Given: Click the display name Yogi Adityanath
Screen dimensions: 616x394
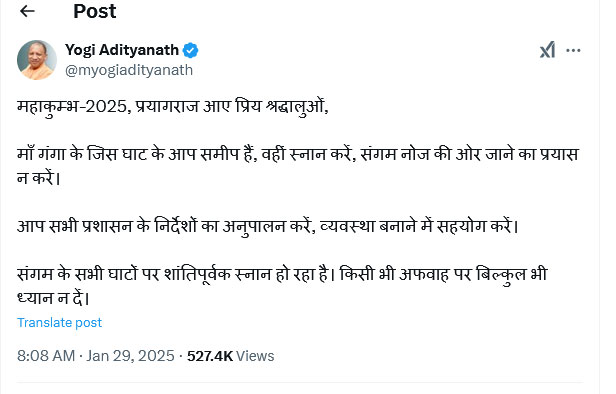Looking at the screenshot, I should coord(122,50).
